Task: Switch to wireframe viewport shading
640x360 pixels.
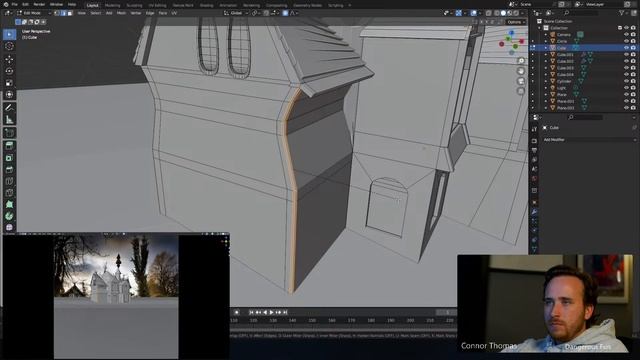Action: 496,13
